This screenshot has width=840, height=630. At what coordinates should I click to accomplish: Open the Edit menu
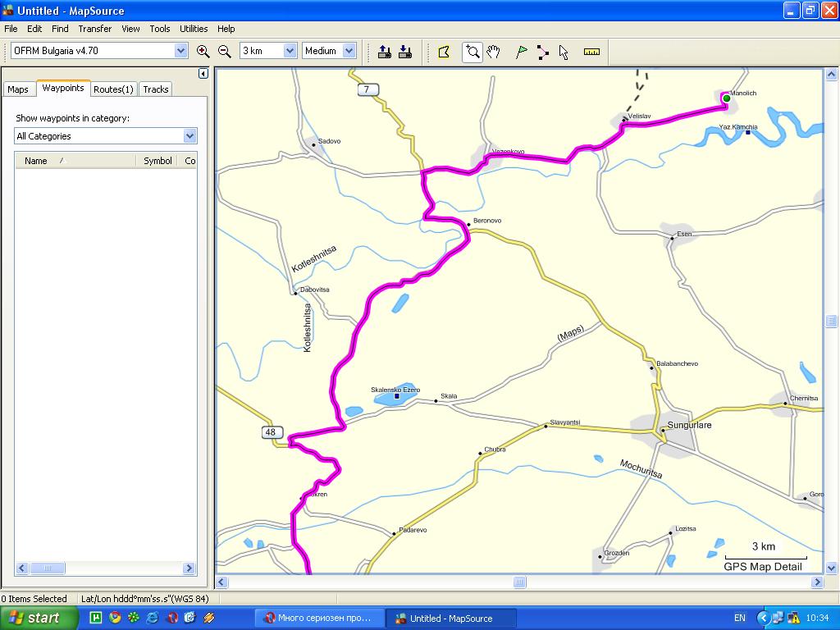[x=34, y=29]
